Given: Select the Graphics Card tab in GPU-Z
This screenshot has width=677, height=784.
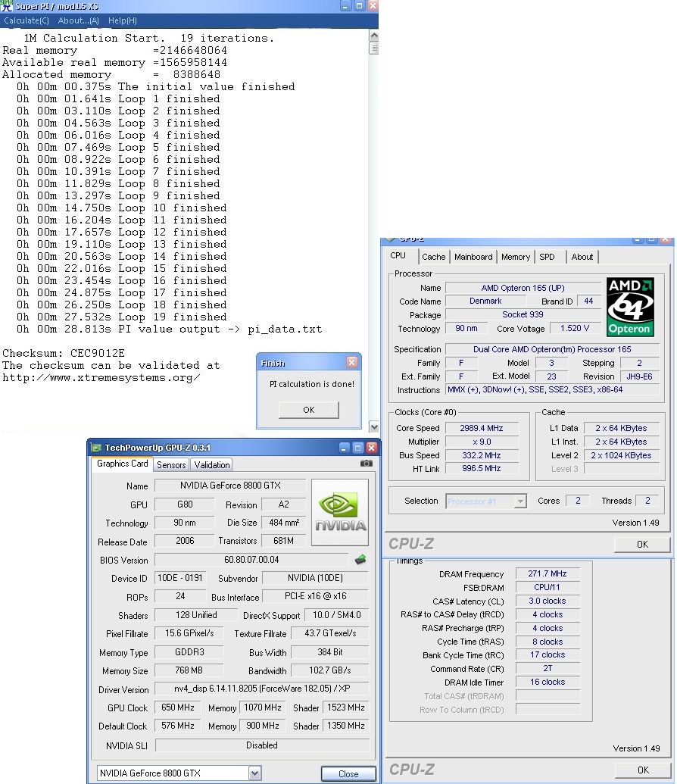Looking at the screenshot, I should click(x=123, y=464).
